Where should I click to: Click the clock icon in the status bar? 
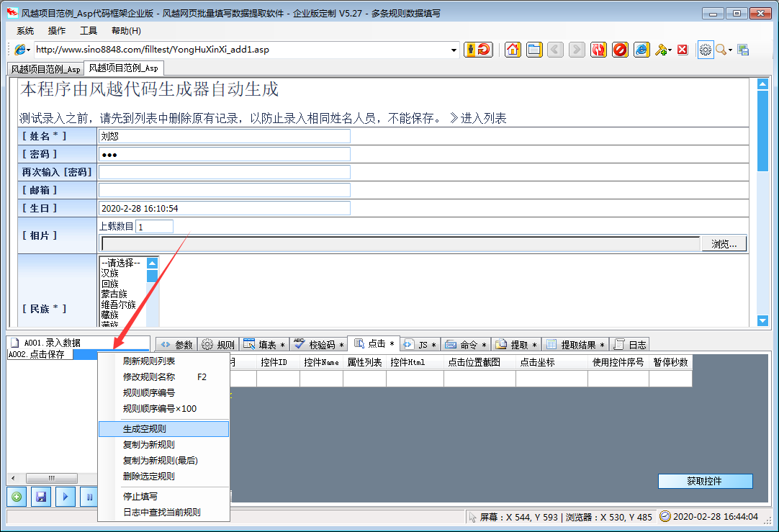(665, 517)
